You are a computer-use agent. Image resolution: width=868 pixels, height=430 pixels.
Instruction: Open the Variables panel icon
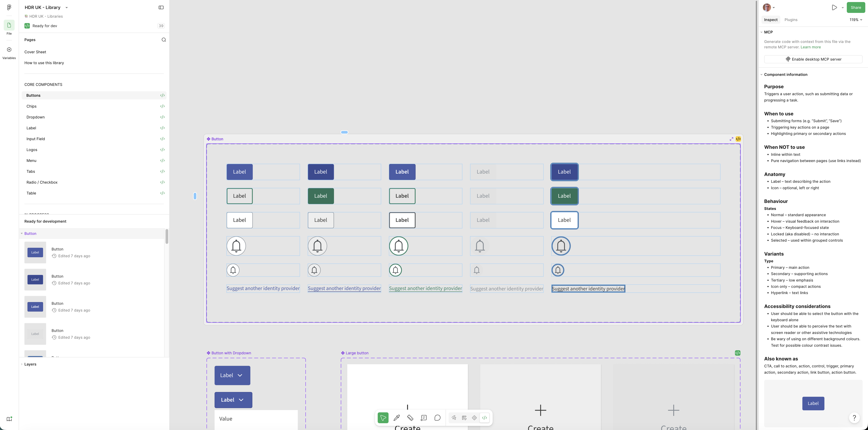coord(9,50)
